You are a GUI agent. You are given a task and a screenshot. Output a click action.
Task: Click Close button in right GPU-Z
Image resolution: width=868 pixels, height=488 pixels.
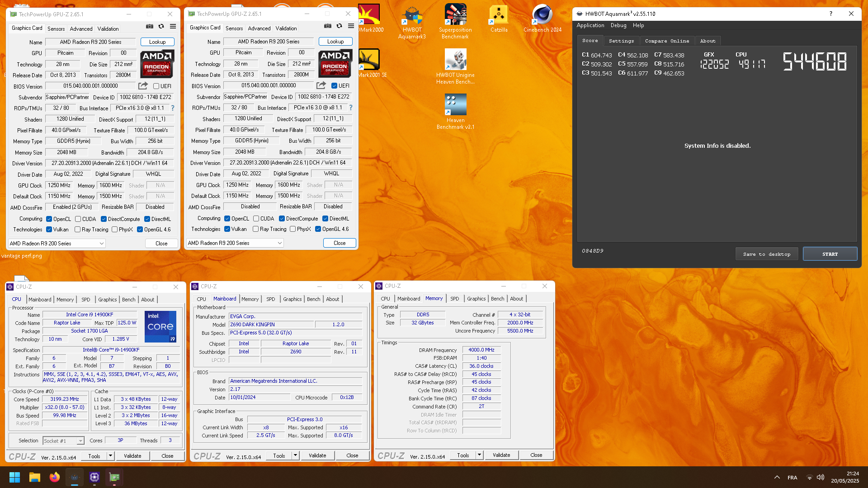point(340,243)
